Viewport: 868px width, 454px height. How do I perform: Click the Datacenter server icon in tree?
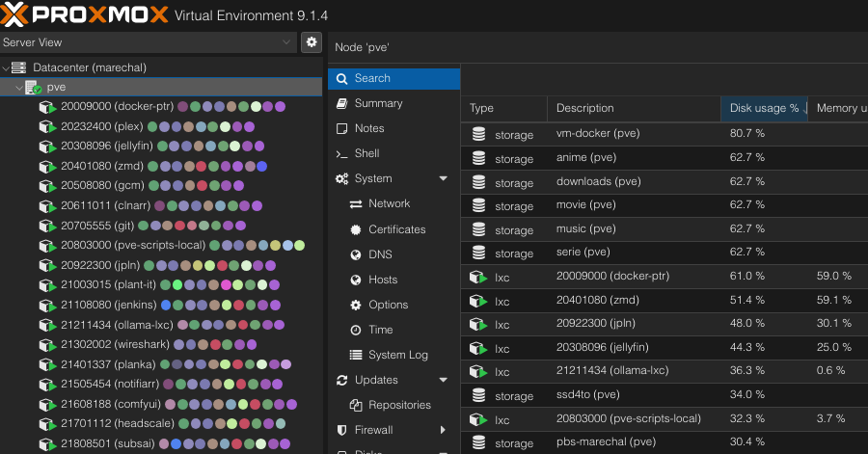[x=19, y=67]
